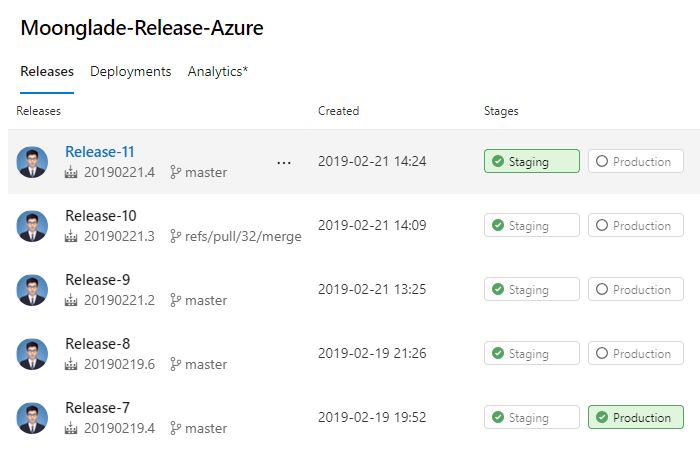Click the build icon beside 20190221.4

point(71,172)
